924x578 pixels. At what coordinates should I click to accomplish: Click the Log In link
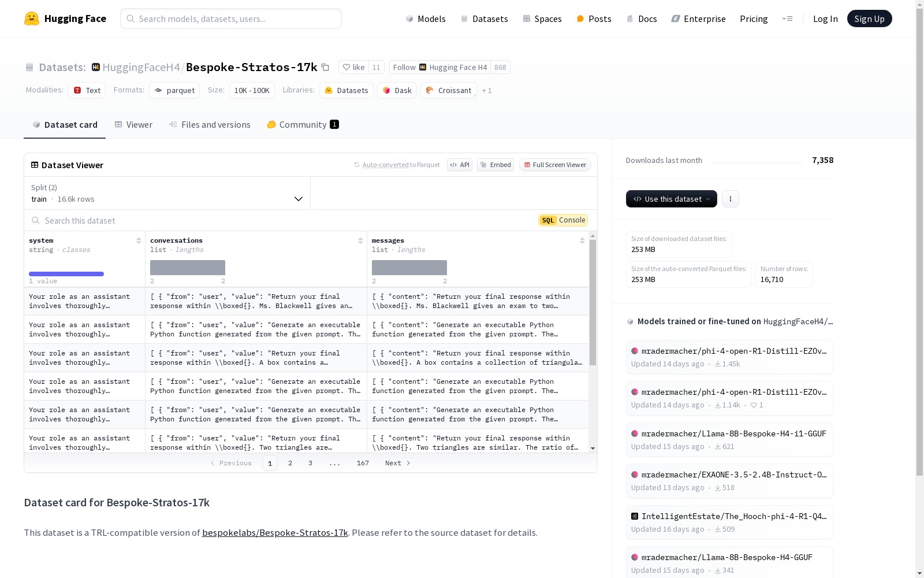point(825,18)
